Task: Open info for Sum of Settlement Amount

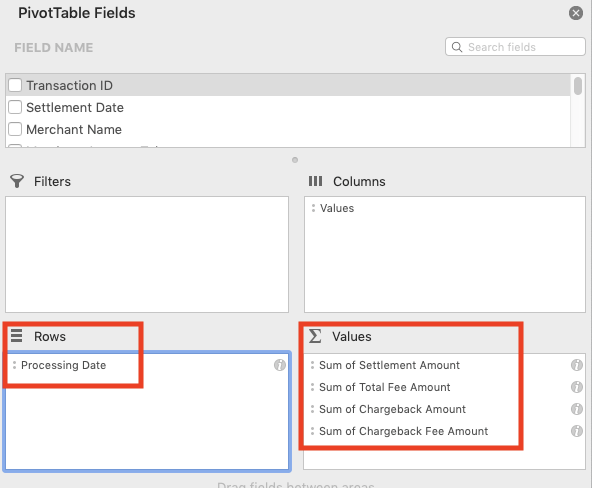Action: click(577, 365)
